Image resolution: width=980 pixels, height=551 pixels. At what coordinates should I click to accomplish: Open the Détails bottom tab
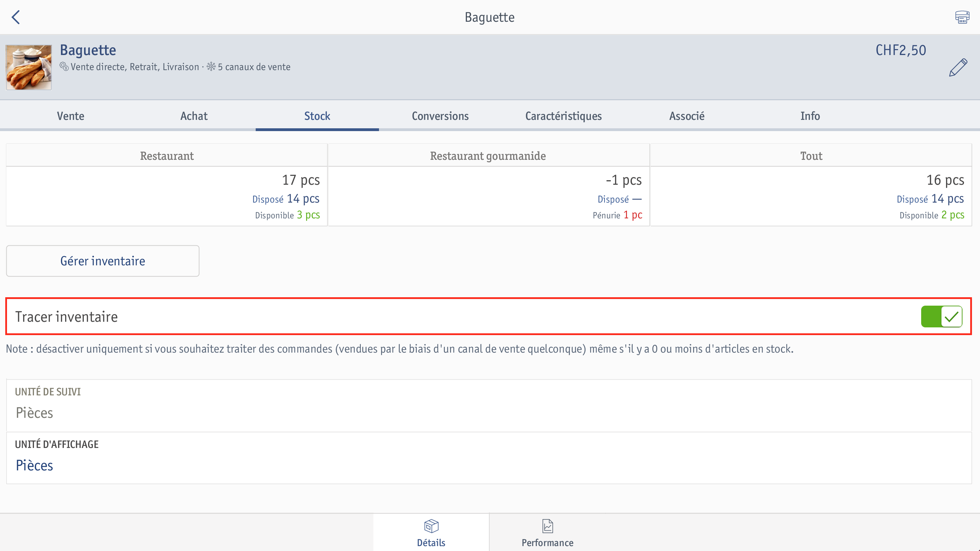pos(431,533)
